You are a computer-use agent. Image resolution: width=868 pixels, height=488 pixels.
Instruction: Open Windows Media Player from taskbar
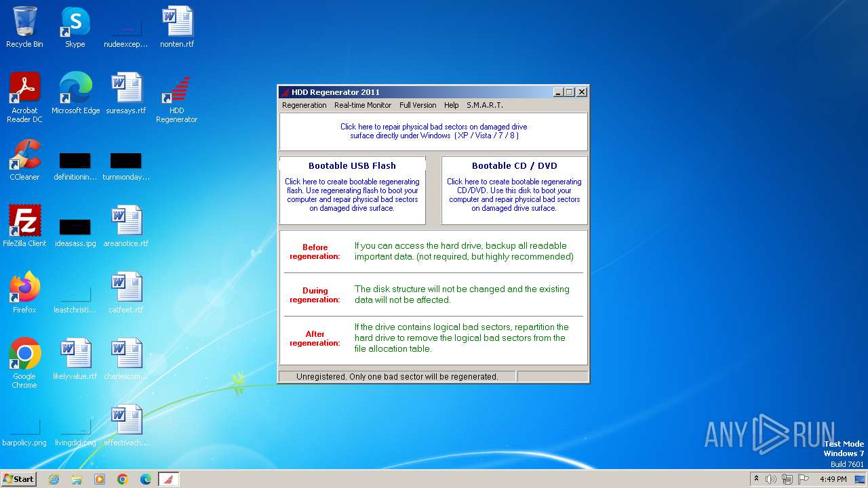point(100,479)
